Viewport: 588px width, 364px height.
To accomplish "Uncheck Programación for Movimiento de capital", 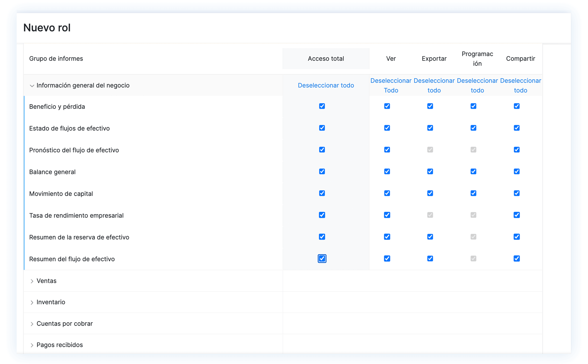I will coord(473,193).
